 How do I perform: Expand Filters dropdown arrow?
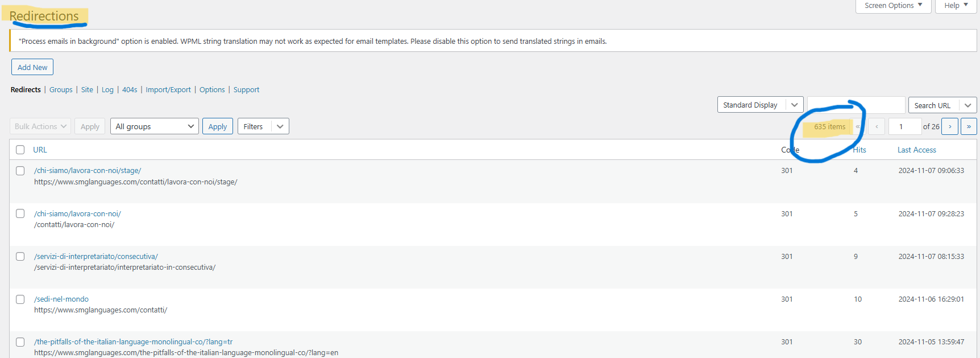tap(280, 126)
